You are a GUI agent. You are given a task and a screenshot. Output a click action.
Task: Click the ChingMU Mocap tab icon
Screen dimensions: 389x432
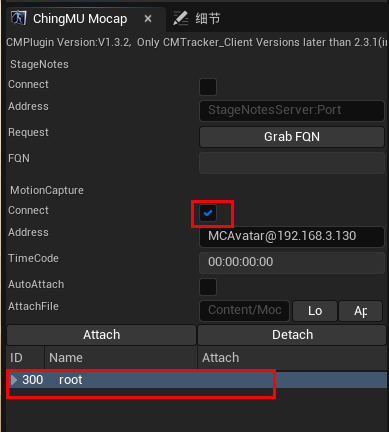click(18, 18)
